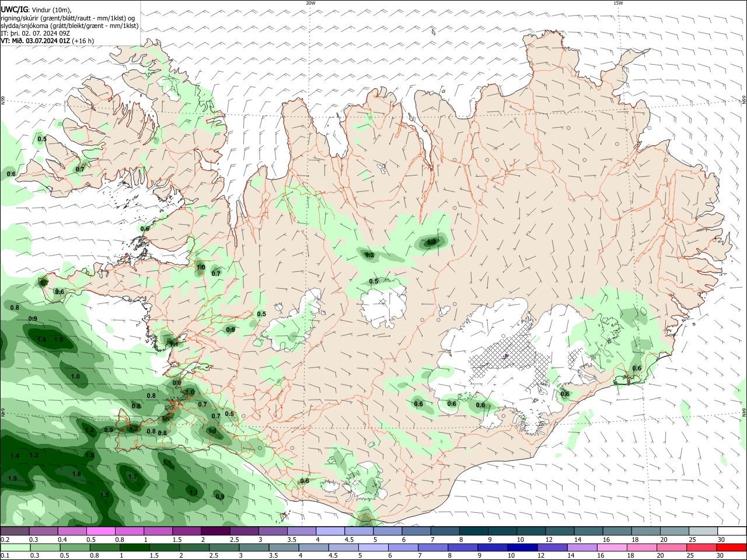Click the palest green 0.1–0.3 rain legend swatch
747x560 pixels.
coord(16,548)
